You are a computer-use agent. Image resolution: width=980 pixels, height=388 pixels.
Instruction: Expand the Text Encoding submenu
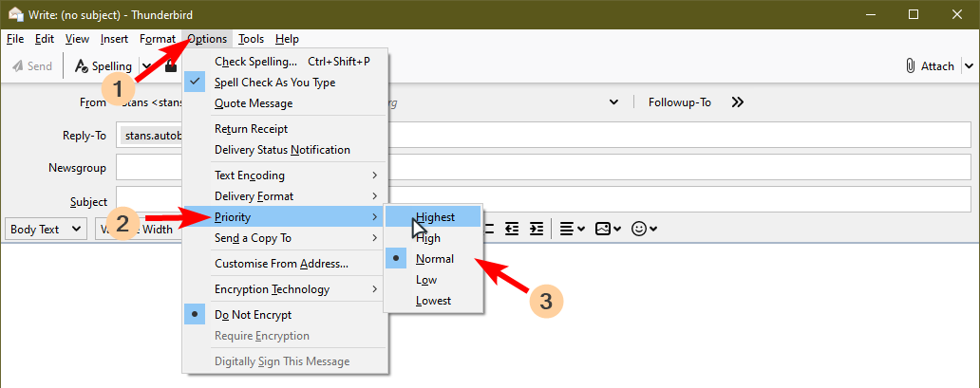[x=286, y=175]
